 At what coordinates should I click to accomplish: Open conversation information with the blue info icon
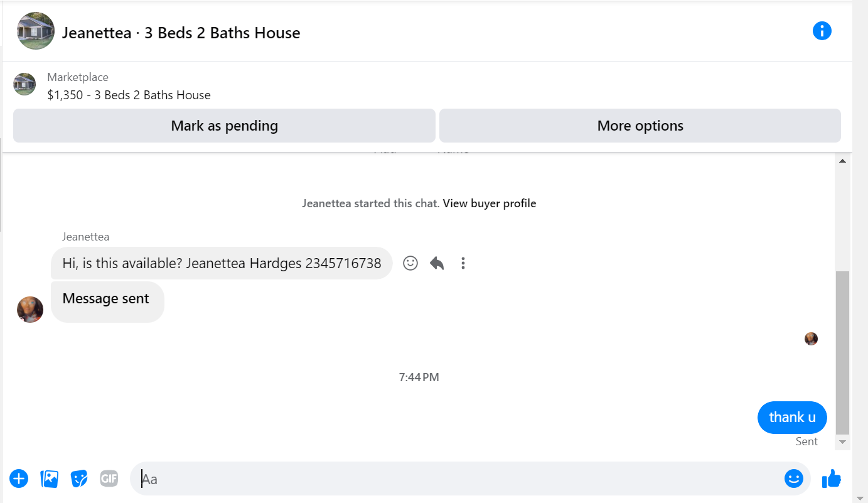point(822,31)
